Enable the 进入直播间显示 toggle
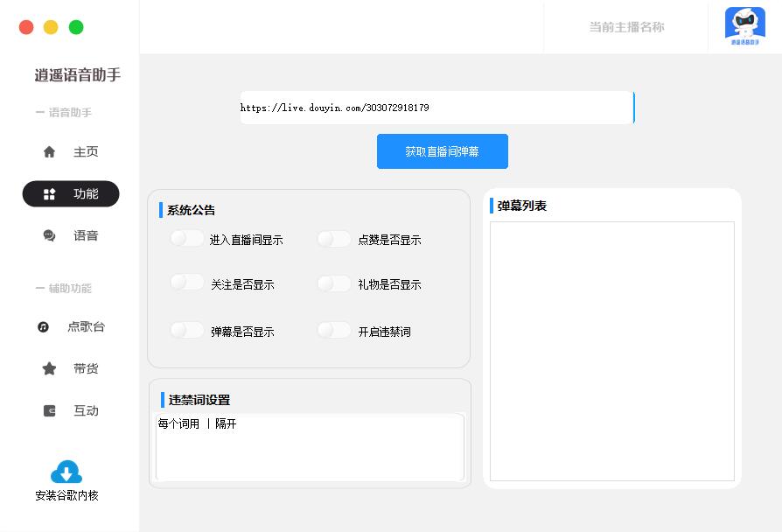This screenshot has width=782, height=532. [x=187, y=239]
